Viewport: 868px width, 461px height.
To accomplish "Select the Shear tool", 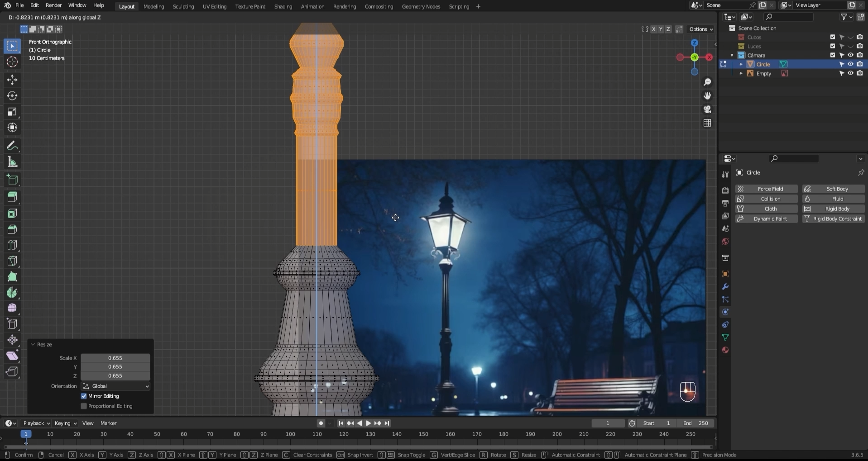I will click(x=12, y=356).
